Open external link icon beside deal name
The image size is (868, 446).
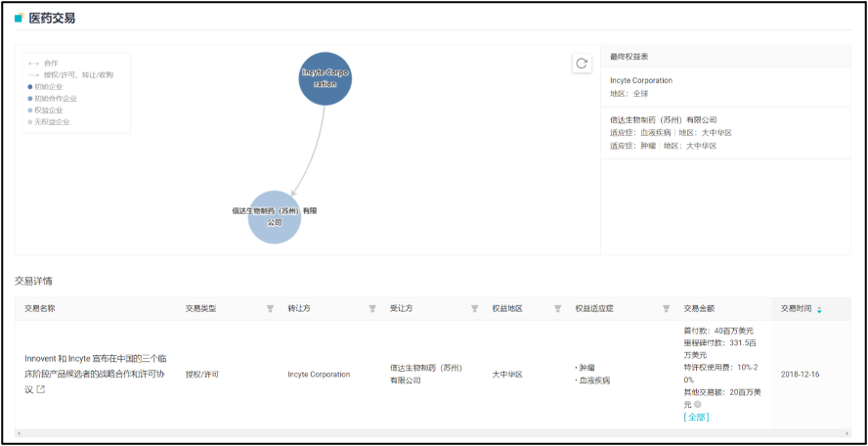click(41, 389)
